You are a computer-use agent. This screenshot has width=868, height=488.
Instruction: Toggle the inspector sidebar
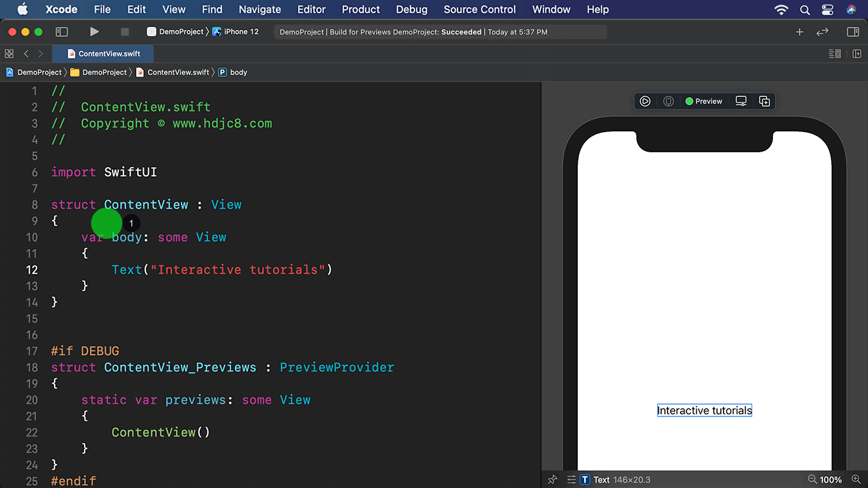coord(853,32)
